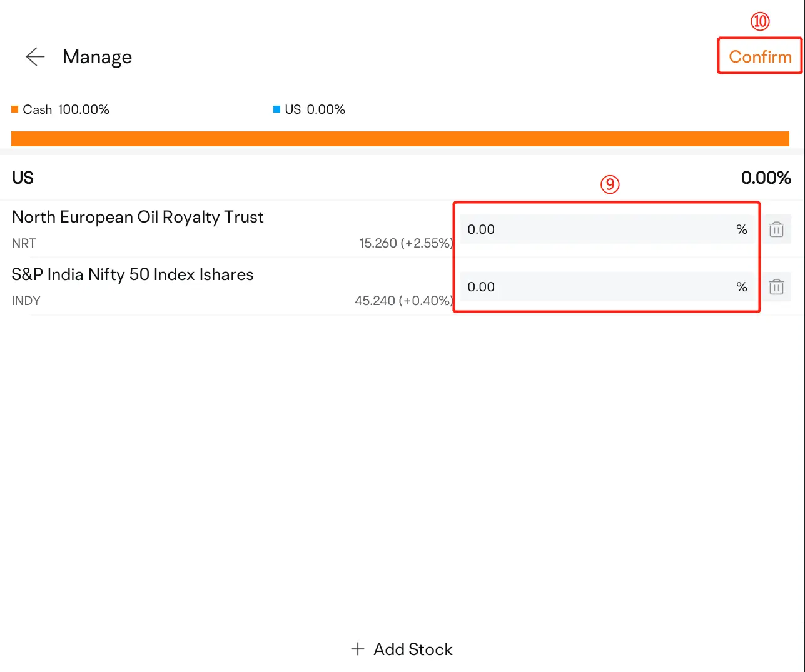
Task: Confirm the portfolio changes
Action: [760, 57]
